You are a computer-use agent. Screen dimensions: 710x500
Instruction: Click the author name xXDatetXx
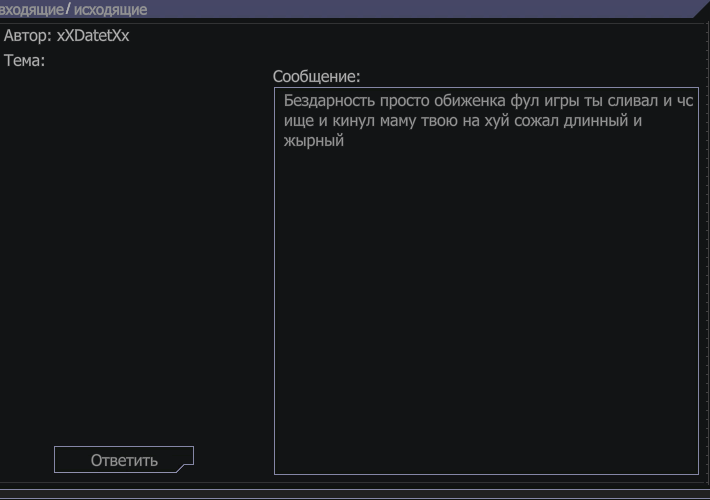[93, 35]
